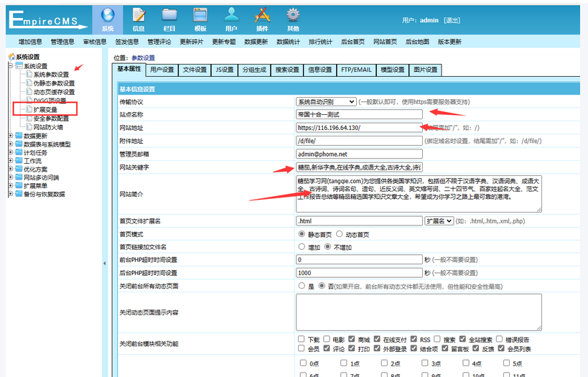Click the folder icon beside 优化方案
The height and width of the screenshot is (377, 588).
[19, 169]
